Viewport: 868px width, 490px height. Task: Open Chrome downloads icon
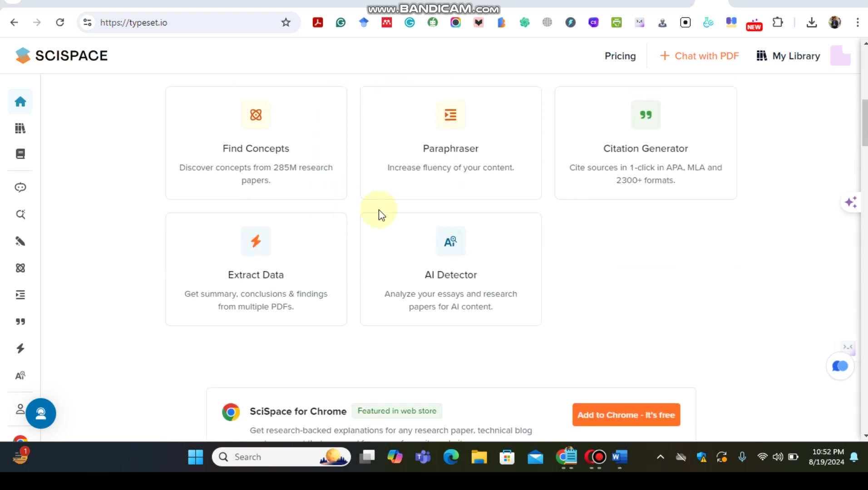tap(812, 22)
